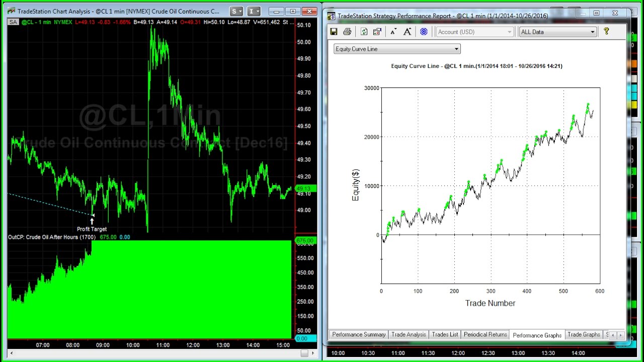Open the S dropdown in chart title bar
Viewport: 644px width, 362px height.
click(x=236, y=11)
